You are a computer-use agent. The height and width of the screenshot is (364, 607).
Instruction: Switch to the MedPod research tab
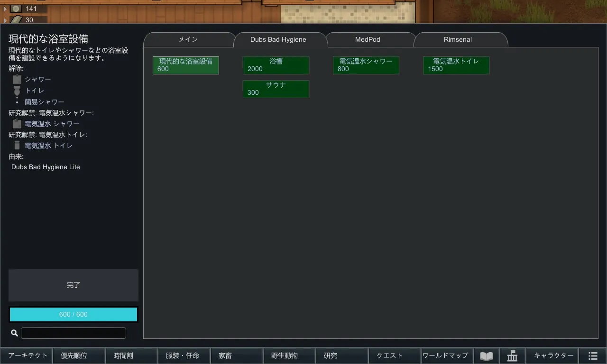click(x=368, y=40)
